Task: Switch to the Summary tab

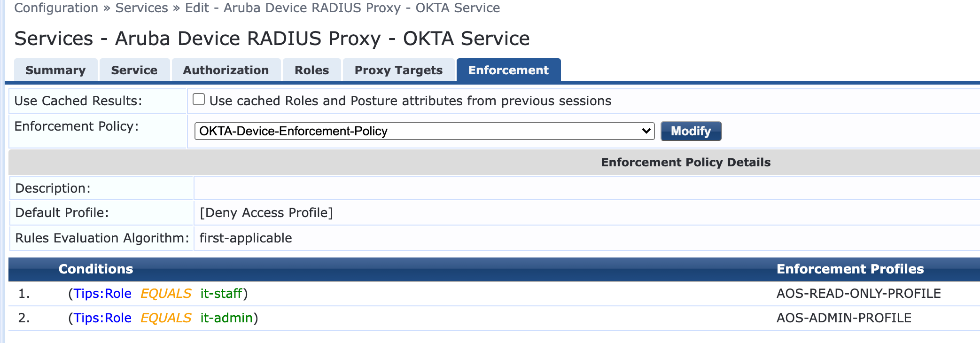Action: 55,70
